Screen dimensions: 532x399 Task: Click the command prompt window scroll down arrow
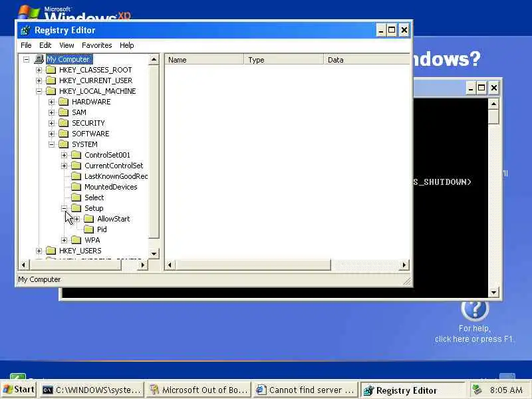[x=493, y=291]
